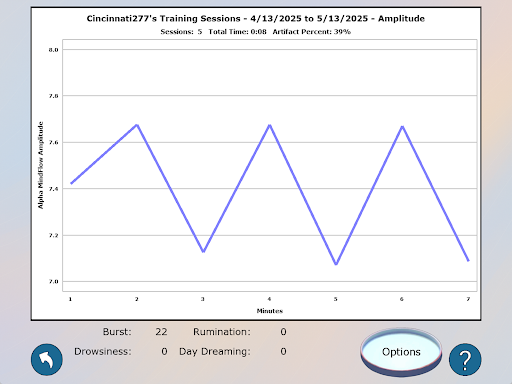Click the line peak at minute 6
This screenshot has height=384, width=512.
click(x=403, y=127)
